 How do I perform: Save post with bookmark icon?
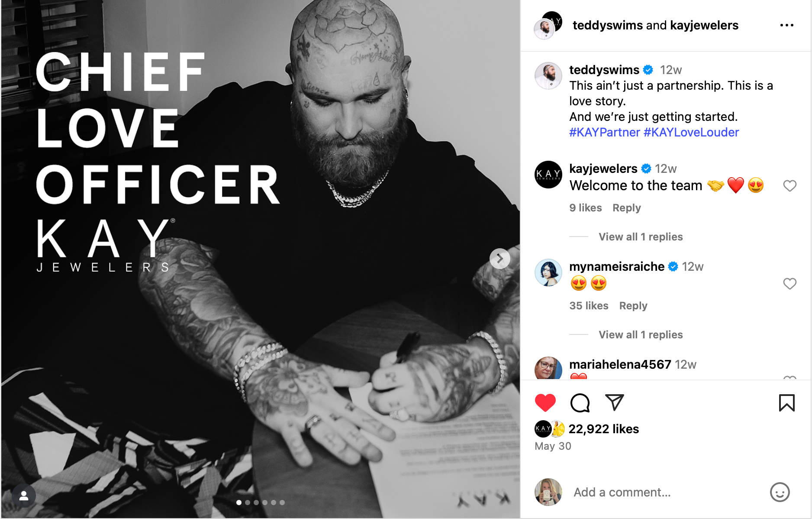pyautogui.click(x=786, y=403)
